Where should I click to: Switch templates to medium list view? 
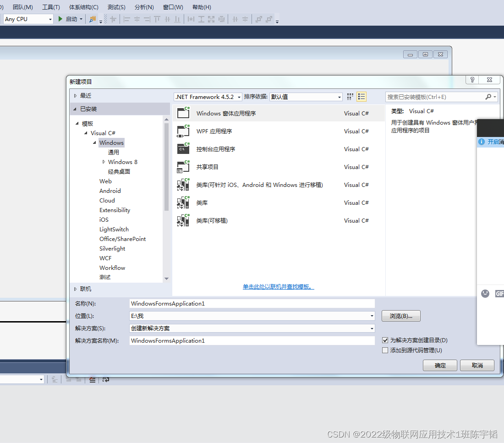362,97
